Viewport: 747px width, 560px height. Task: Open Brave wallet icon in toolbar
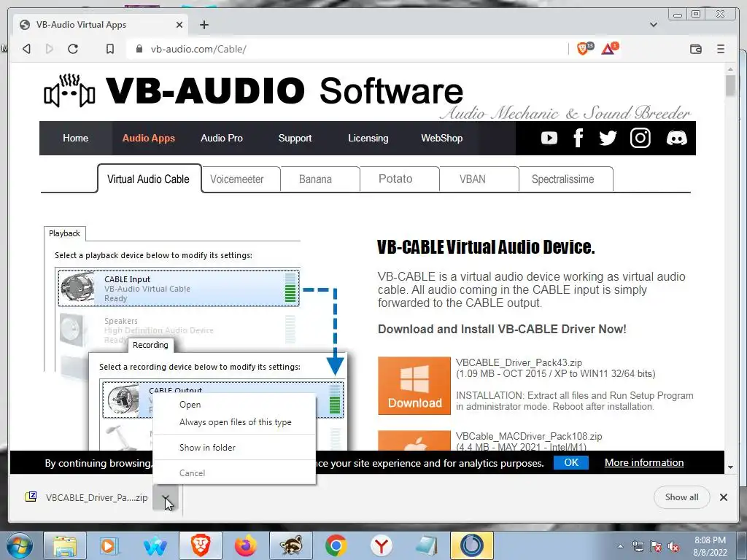pos(695,49)
